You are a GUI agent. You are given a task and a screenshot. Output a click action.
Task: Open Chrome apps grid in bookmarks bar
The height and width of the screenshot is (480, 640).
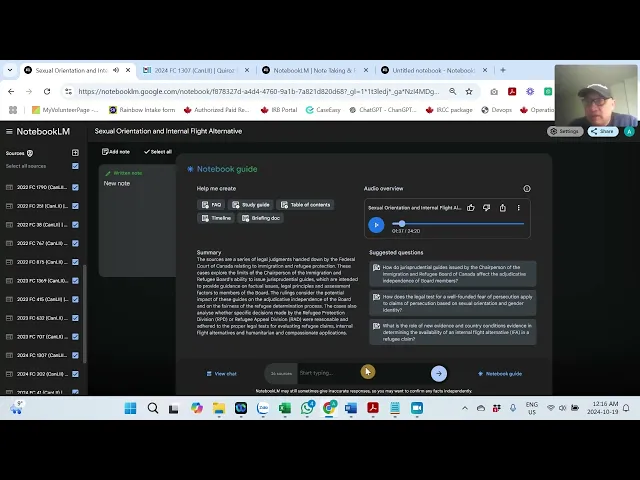pos(13,110)
